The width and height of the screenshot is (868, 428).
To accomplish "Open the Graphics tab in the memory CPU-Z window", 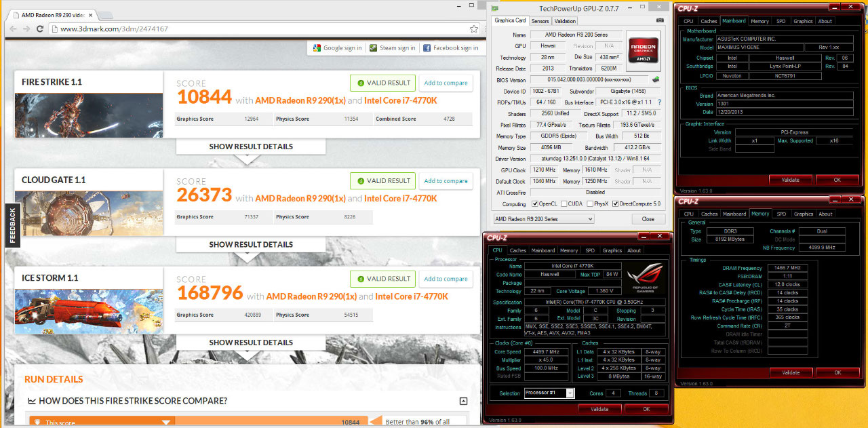I will click(x=803, y=214).
